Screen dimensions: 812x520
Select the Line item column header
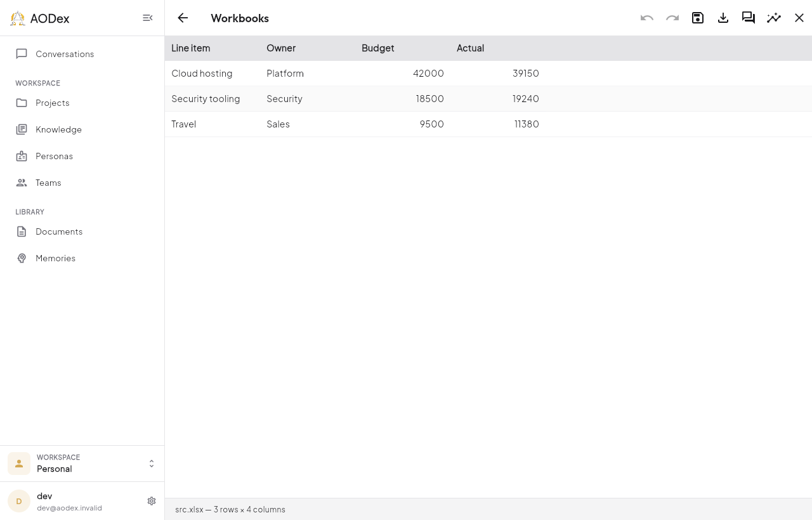pyautogui.click(x=213, y=48)
